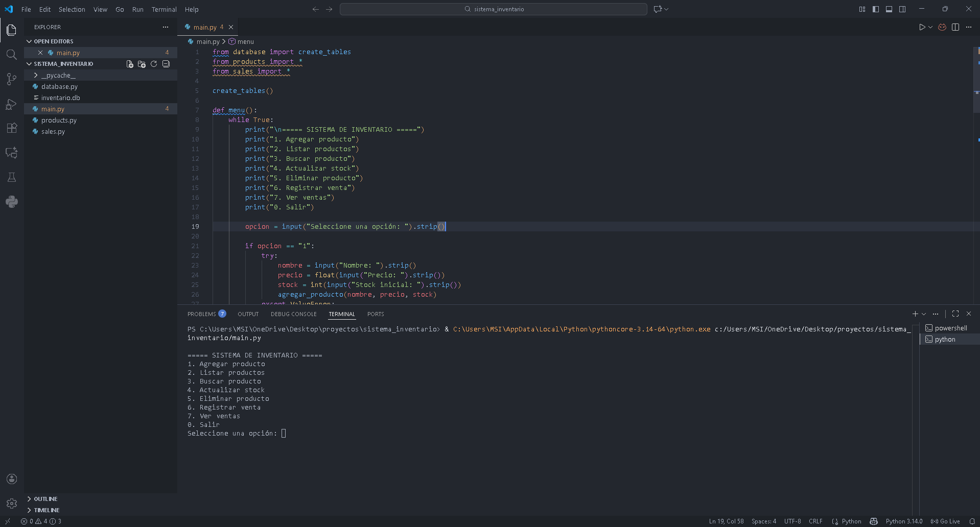Toggle the bottom panel visibility
Viewport: 980px width, 527px height.
[x=889, y=9]
